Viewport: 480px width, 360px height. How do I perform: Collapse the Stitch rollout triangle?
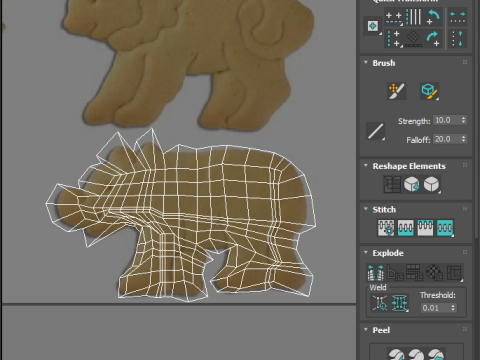pos(366,209)
